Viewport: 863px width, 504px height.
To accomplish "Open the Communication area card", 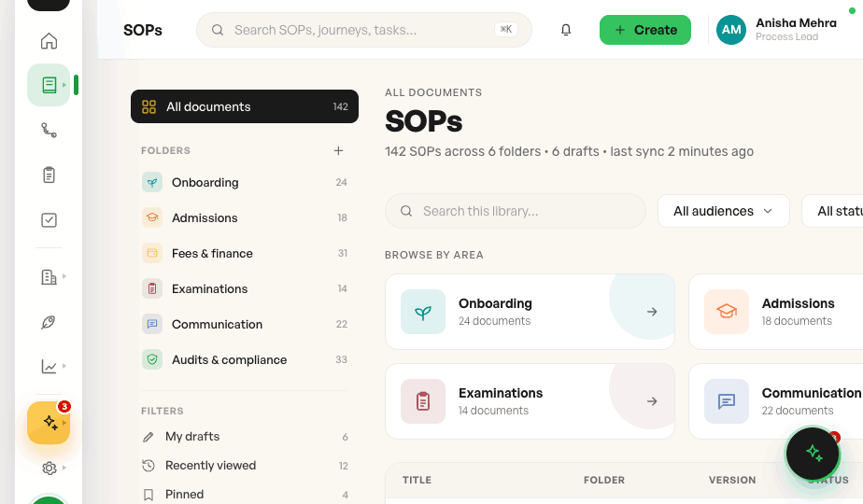I will [x=775, y=401].
